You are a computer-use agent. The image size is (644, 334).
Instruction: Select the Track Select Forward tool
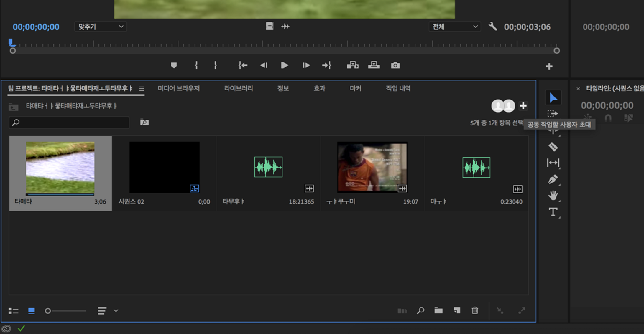553,114
